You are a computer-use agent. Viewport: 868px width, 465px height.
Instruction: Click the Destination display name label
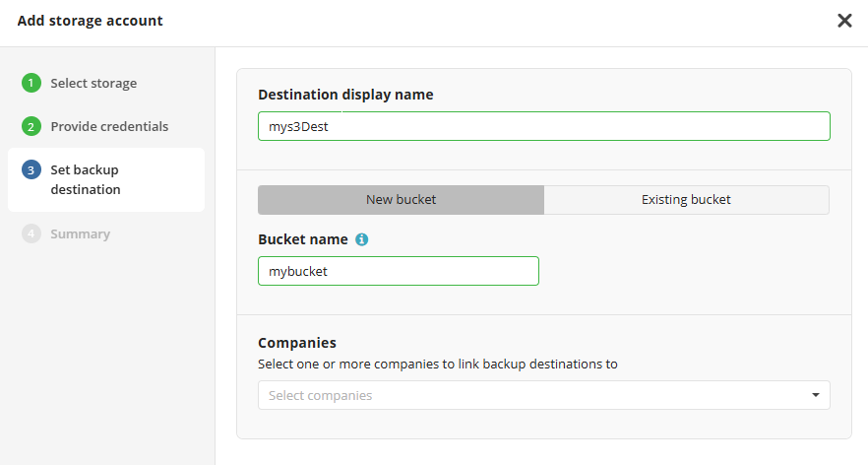click(x=345, y=95)
